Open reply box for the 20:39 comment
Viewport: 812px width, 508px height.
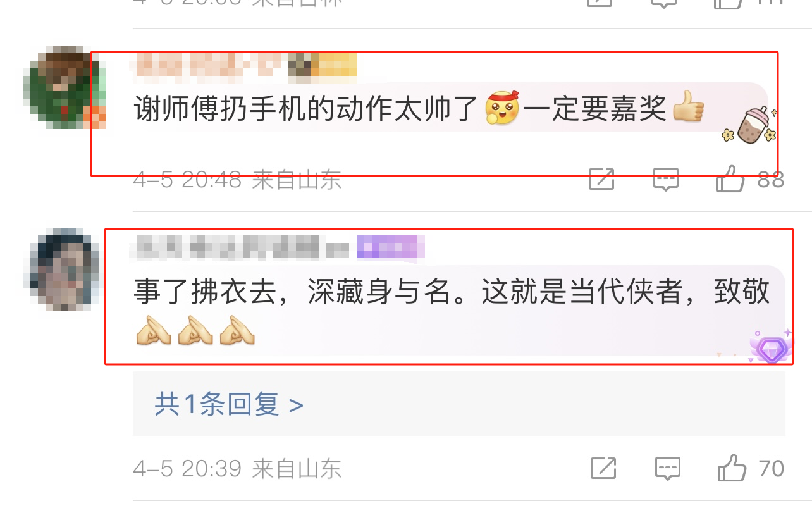(x=667, y=468)
